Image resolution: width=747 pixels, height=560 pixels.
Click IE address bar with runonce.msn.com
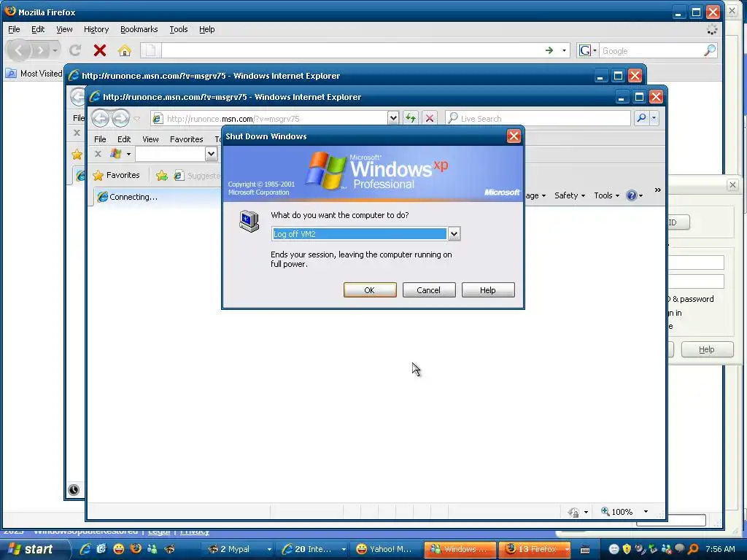(270, 119)
